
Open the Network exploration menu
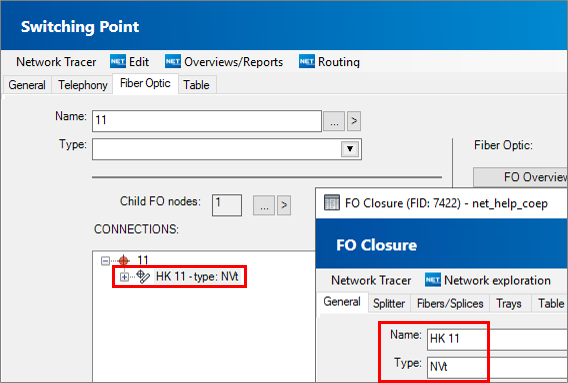[497, 280]
